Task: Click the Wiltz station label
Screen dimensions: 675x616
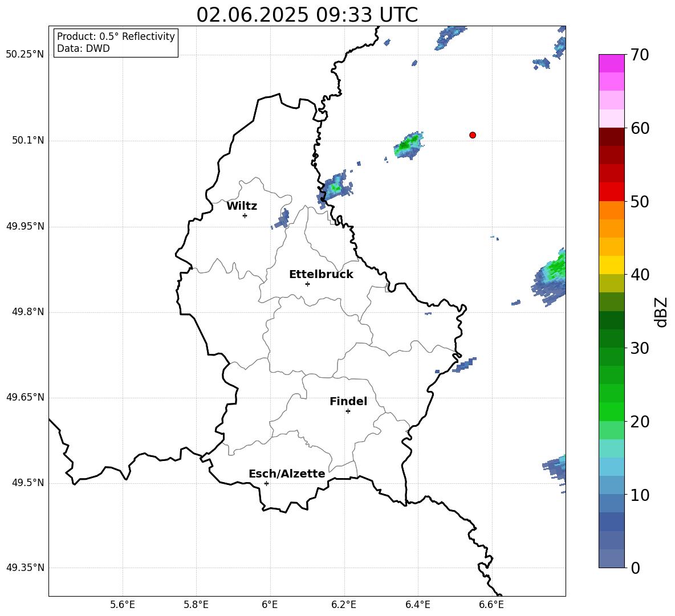Action: click(242, 206)
